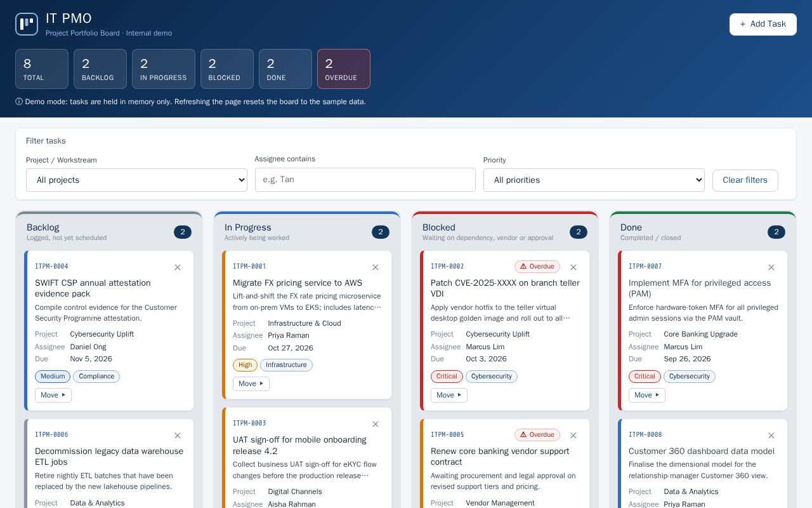Select the In Progress stat tile
The width and height of the screenshot is (812, 508).
coord(164,69)
